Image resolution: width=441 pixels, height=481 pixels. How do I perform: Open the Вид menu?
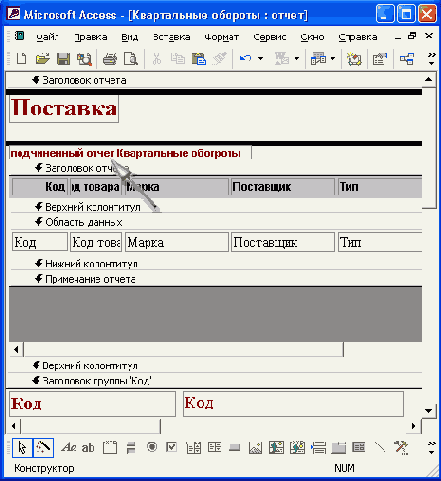[130, 37]
